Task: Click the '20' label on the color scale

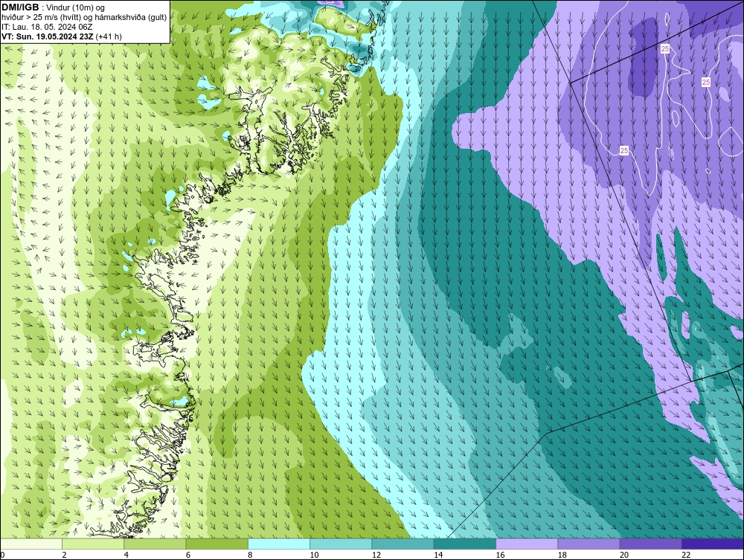Action: coord(624,555)
